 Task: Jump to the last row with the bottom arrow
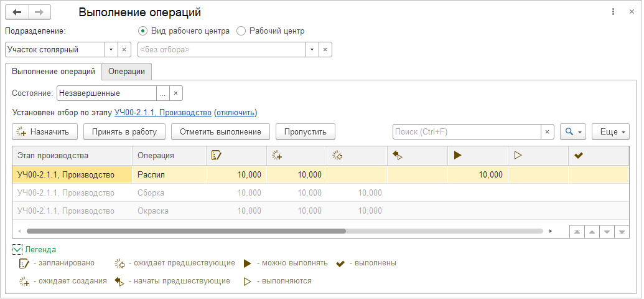(x=621, y=231)
